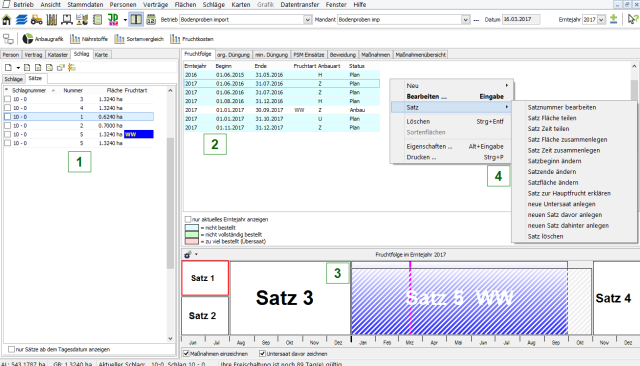
Task: Open the pallet with box icon
Action: [67, 20]
